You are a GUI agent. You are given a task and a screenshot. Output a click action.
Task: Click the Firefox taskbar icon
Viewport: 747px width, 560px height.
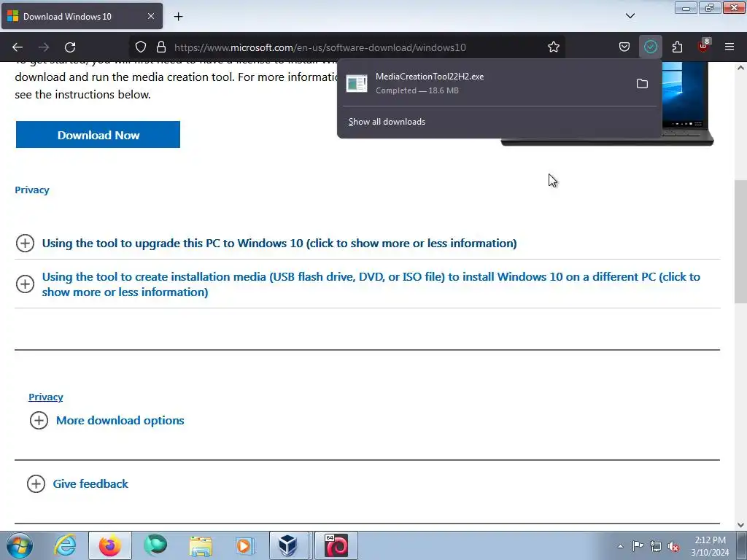click(x=109, y=545)
